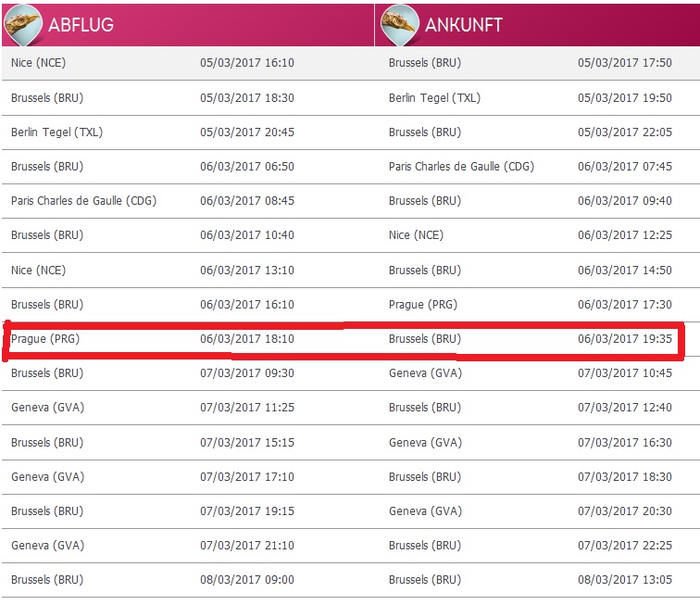Click departure time 08/03/2017 09:00
Viewport: 700px width, 605px height.
coord(247,580)
